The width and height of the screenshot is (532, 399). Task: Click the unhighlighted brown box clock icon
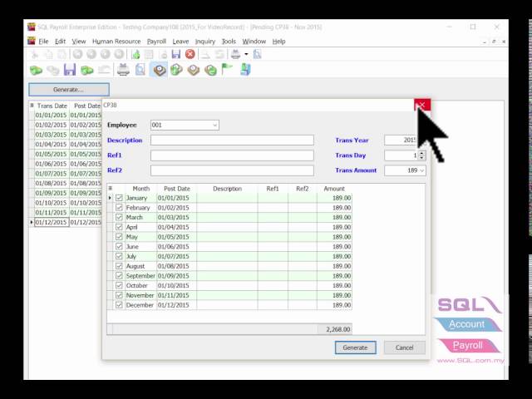(194, 70)
